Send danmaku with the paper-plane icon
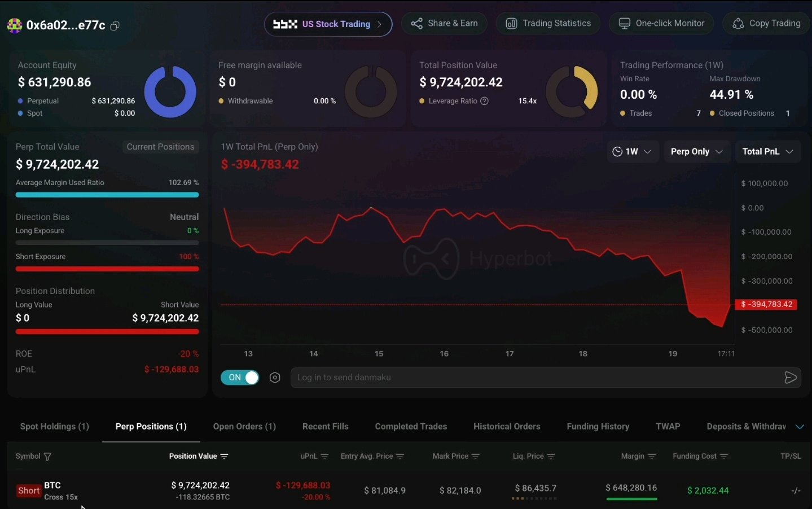This screenshot has width=812, height=509. (x=791, y=378)
